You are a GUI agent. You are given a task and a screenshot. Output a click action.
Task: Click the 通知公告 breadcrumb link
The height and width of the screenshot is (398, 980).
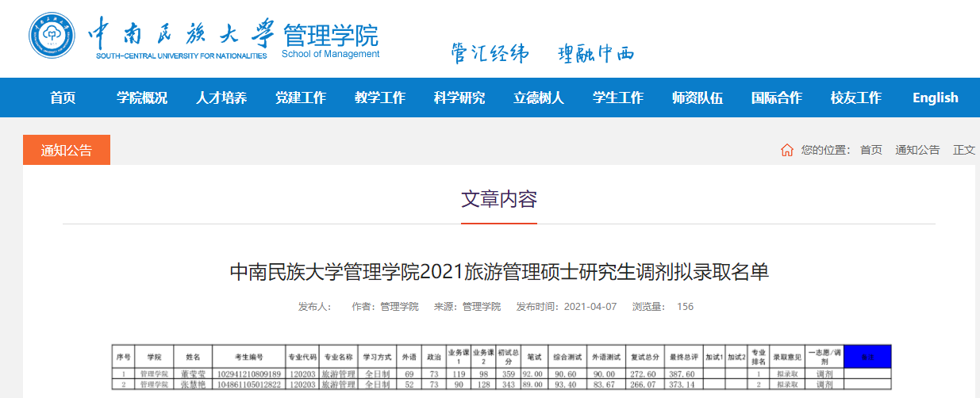tap(917, 150)
